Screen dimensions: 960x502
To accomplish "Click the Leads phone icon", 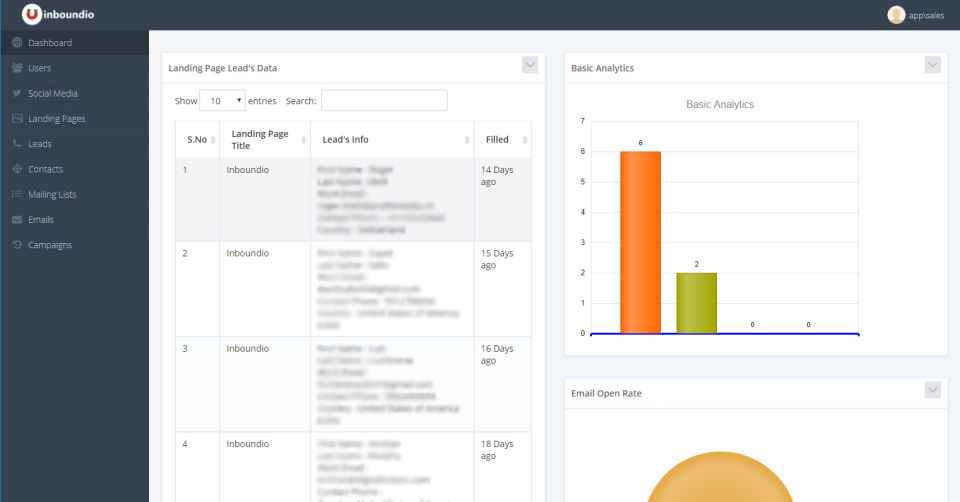I will (x=17, y=143).
